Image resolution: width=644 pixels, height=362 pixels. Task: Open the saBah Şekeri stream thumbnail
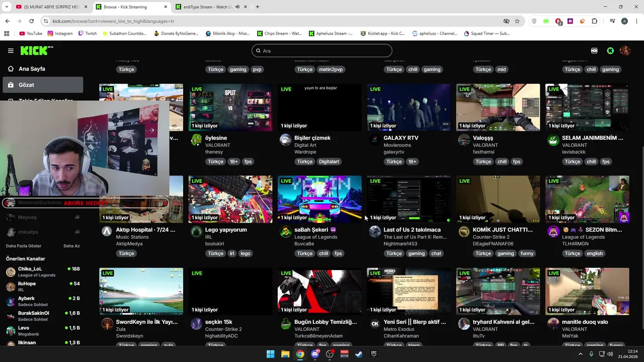coord(319,199)
